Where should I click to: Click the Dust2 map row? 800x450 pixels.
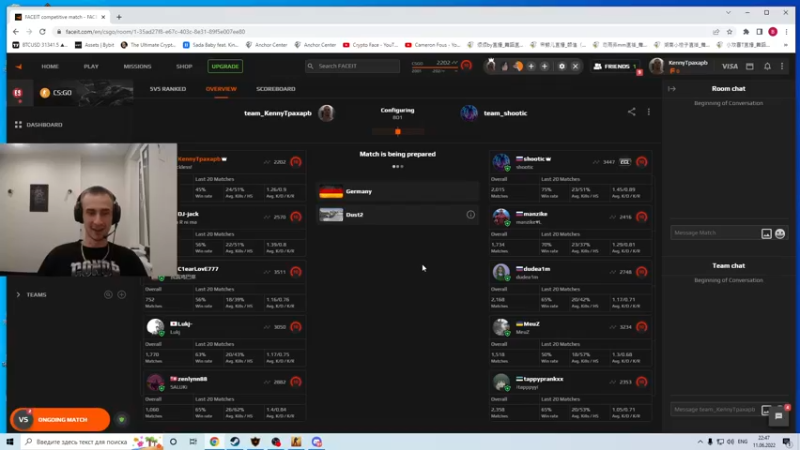tap(397, 215)
